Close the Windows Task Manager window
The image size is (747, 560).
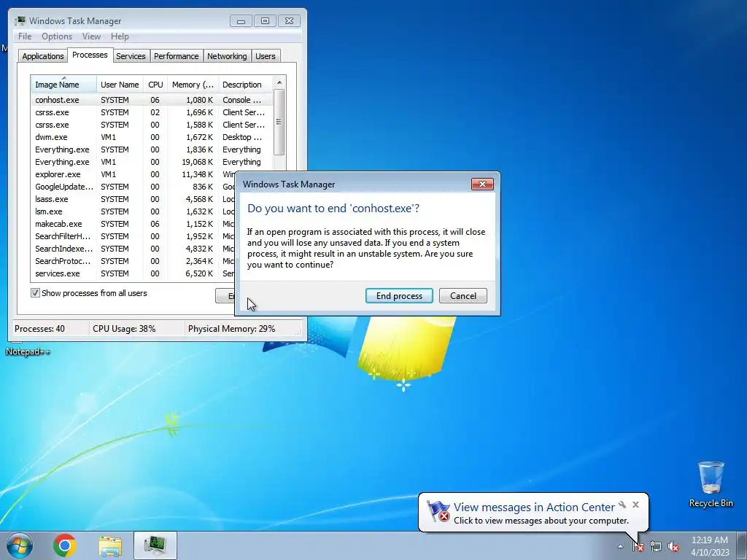[289, 21]
